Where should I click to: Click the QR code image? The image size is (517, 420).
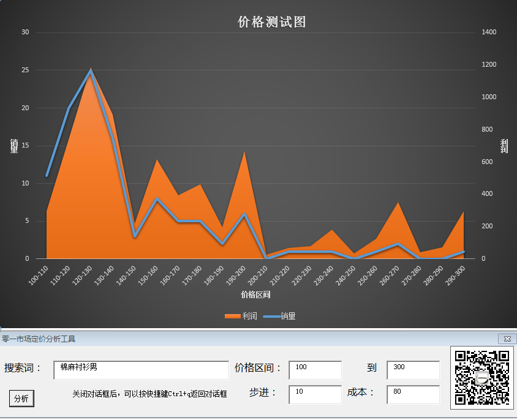(481, 378)
